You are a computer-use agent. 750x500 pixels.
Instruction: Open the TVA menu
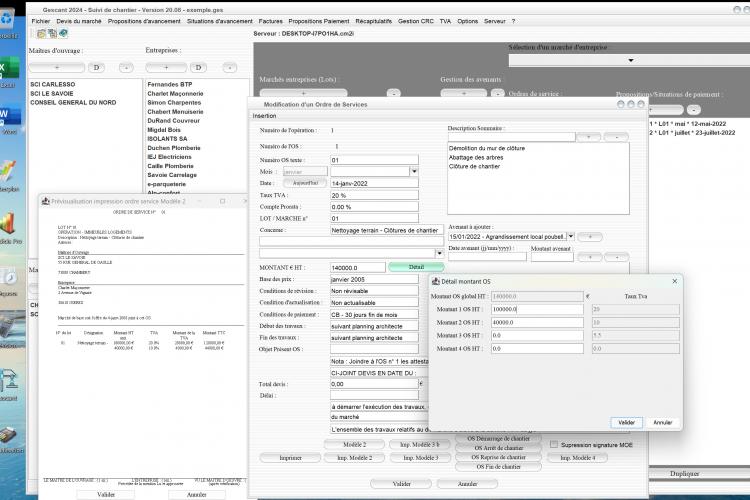(x=445, y=21)
